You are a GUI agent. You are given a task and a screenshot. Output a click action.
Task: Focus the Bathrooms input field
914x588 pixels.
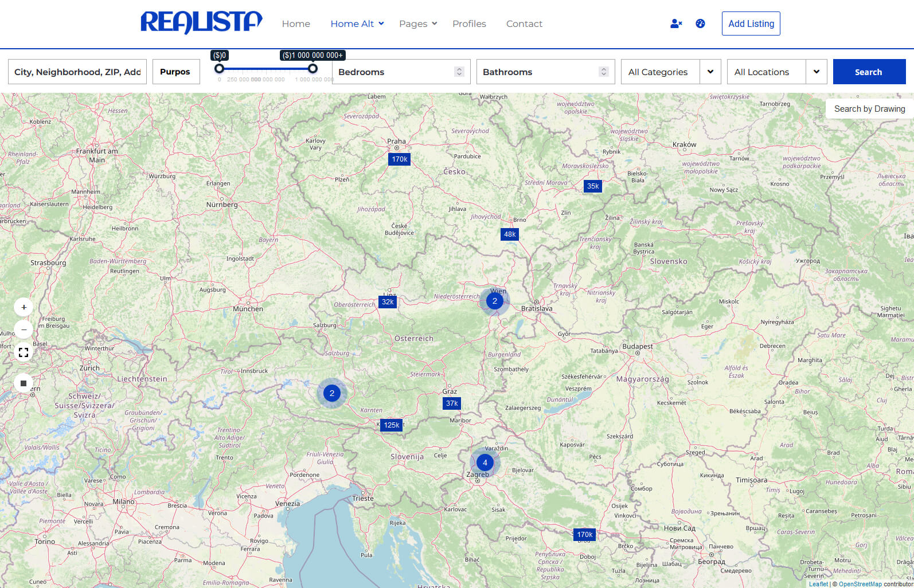coord(546,72)
